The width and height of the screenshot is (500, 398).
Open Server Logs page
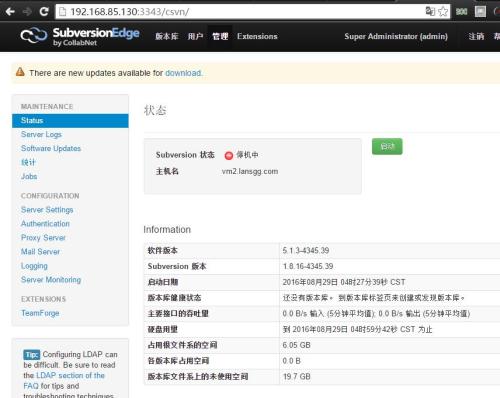(x=41, y=135)
